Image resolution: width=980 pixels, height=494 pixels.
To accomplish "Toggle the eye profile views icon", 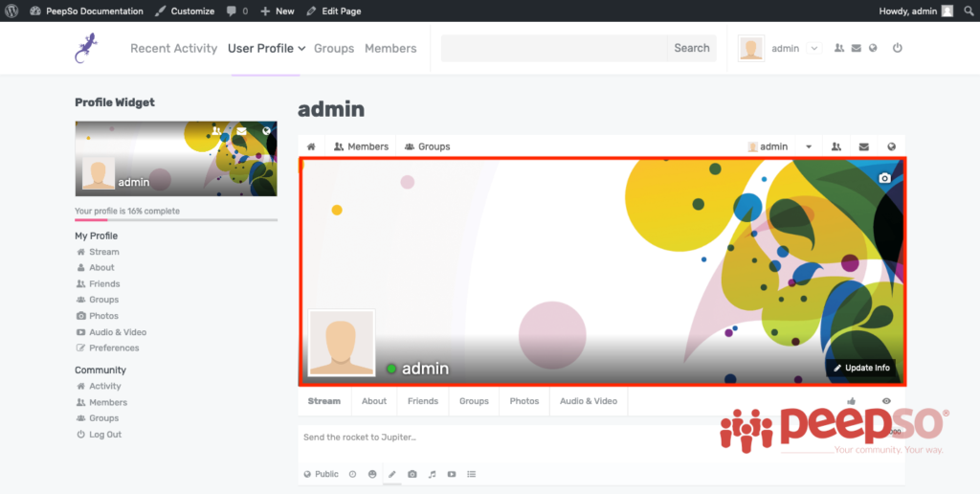I will pyautogui.click(x=886, y=401).
